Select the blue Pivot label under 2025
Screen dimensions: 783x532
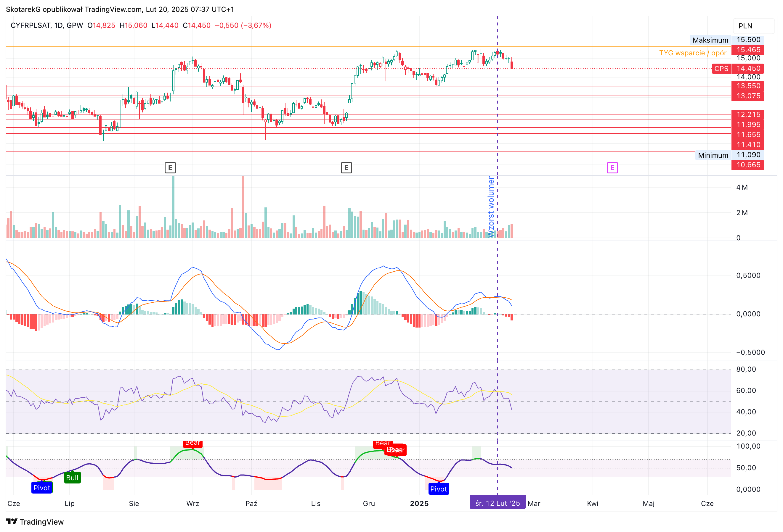pyautogui.click(x=439, y=489)
